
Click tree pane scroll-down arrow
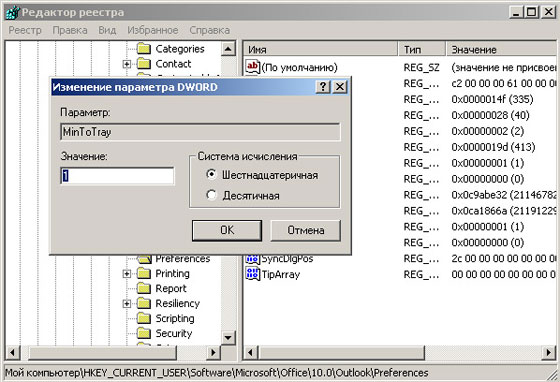[x=228, y=337]
